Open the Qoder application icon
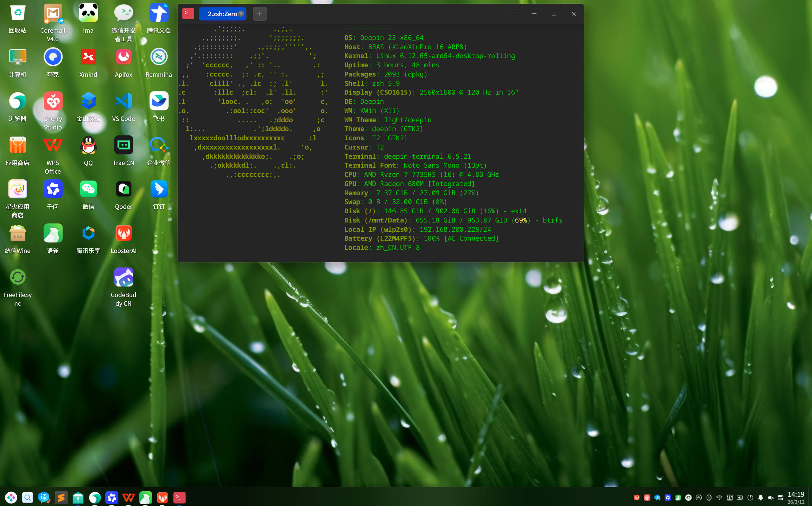The height and width of the screenshot is (506, 812). click(123, 189)
